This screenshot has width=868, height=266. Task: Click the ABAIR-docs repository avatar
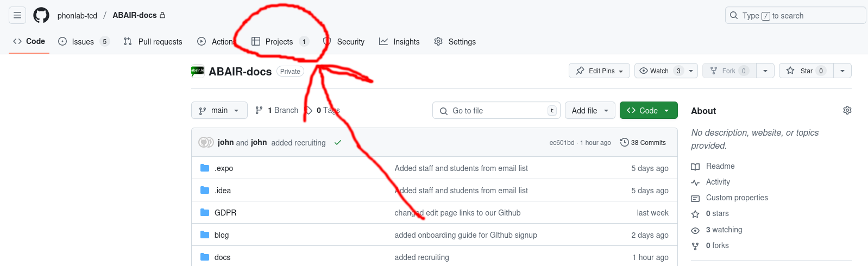tap(198, 71)
